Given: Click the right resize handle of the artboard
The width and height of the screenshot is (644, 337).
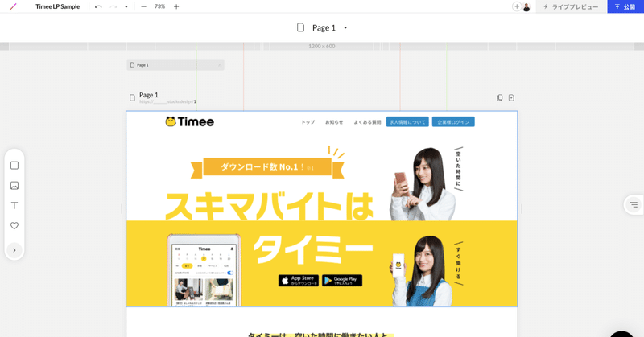Looking at the screenshot, I should pyautogui.click(x=522, y=209).
